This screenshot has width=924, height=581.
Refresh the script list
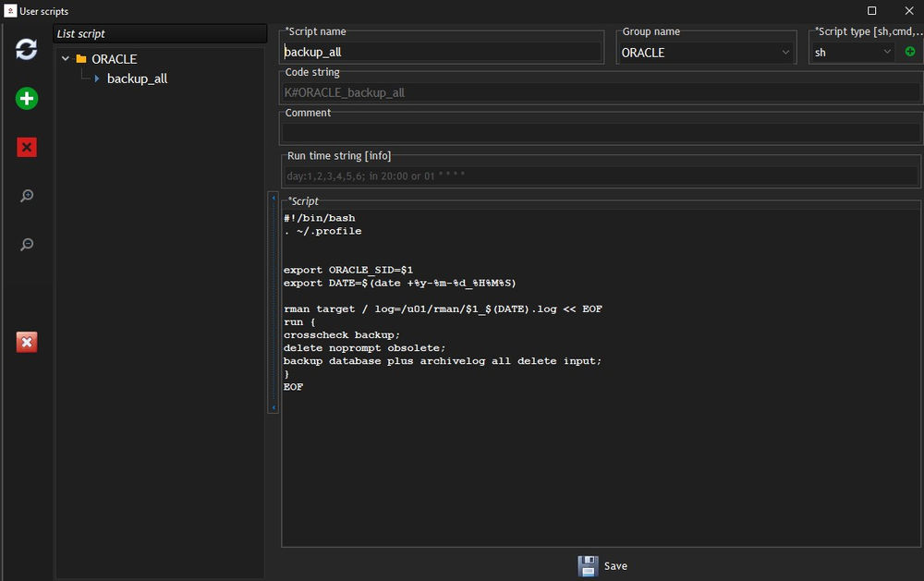click(26, 49)
